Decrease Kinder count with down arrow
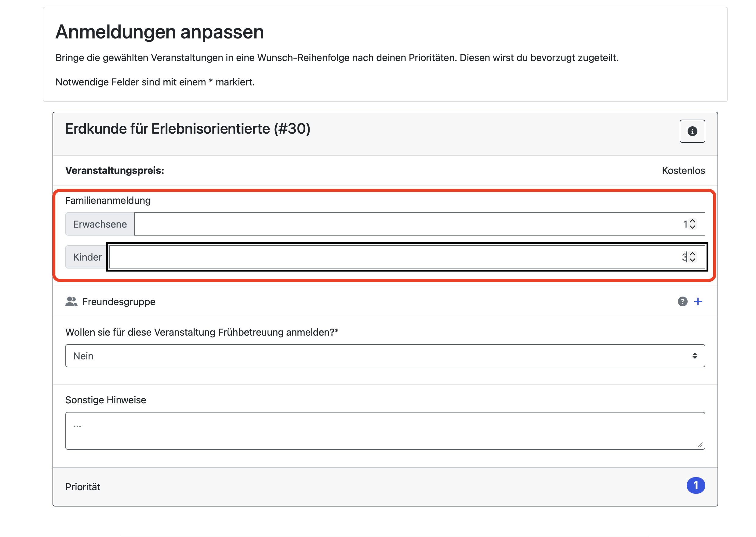This screenshot has width=756, height=537. click(692, 261)
